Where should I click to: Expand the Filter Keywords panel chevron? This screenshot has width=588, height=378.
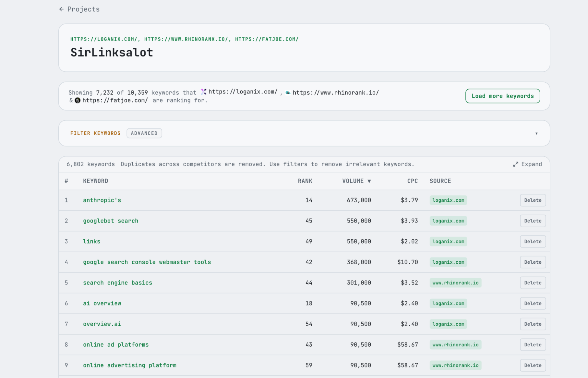[x=536, y=133]
